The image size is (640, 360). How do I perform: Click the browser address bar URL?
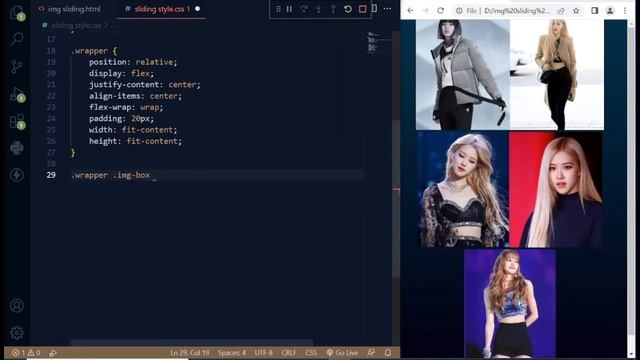517,11
